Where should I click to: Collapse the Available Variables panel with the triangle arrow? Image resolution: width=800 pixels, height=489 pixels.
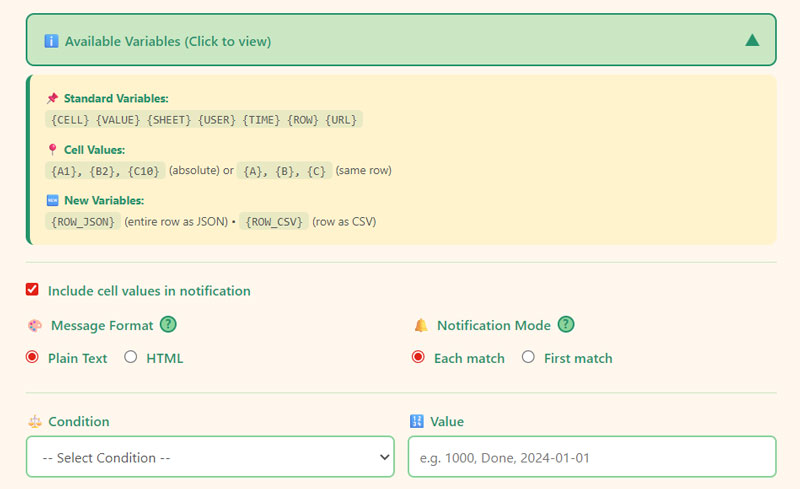point(752,40)
